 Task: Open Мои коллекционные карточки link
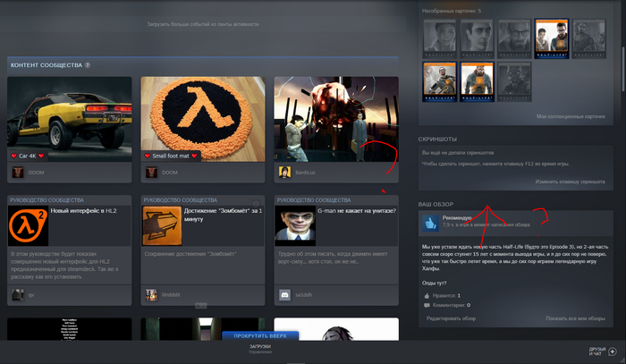pyautogui.click(x=571, y=116)
